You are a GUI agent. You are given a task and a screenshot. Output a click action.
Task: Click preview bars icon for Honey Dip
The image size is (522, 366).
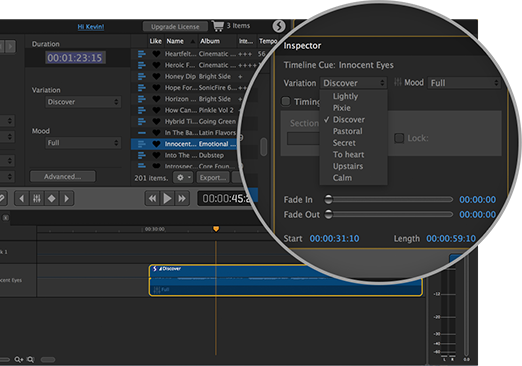[142, 76]
